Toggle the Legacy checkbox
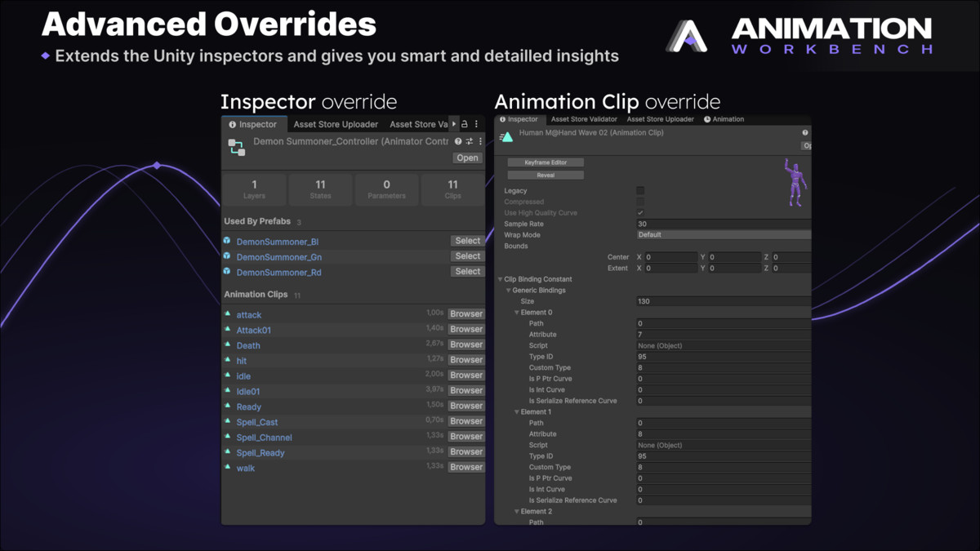The image size is (980, 551). tap(640, 190)
